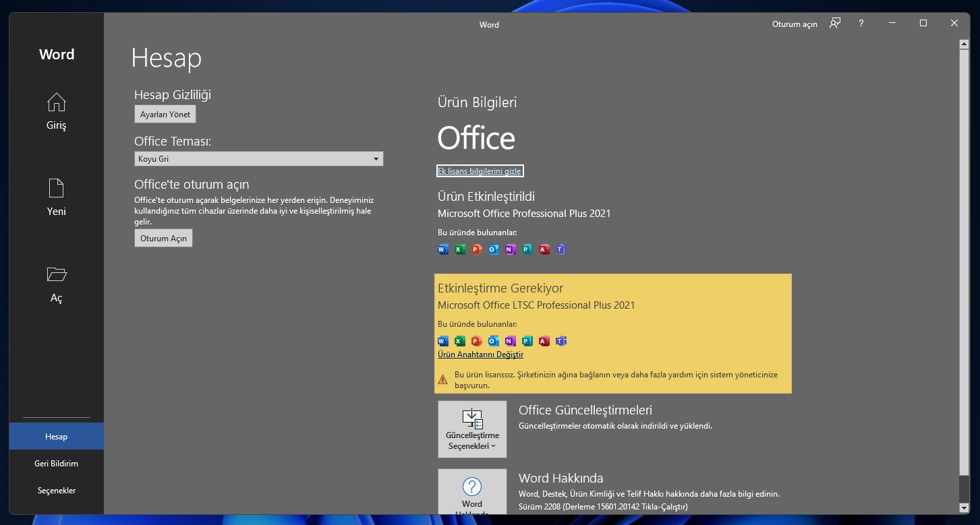
Task: Open Help question mark in title bar
Action: [861, 24]
